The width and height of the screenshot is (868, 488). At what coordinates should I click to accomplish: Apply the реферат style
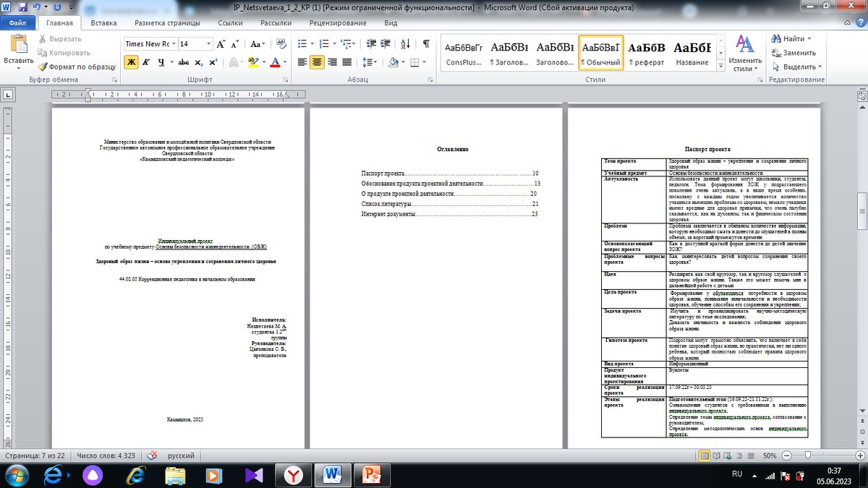coord(647,54)
